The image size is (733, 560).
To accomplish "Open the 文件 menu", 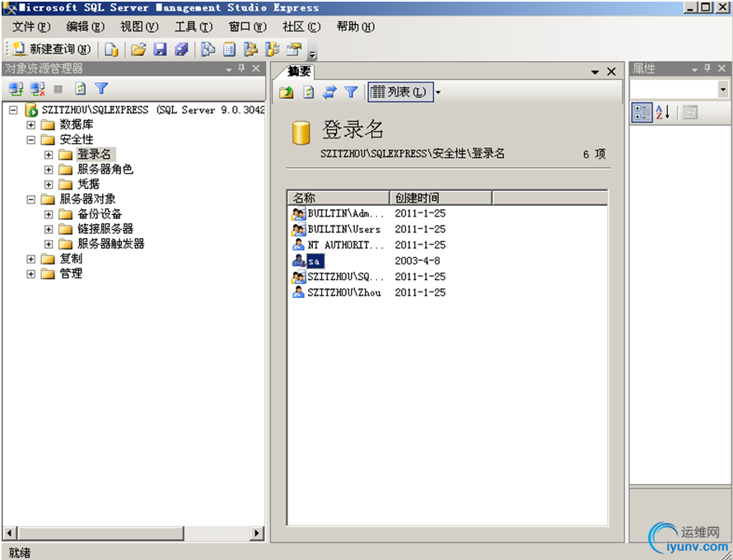I will 30,26.
